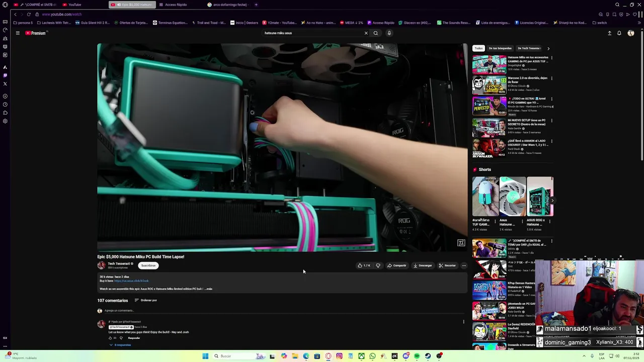The width and height of the screenshot is (644, 362).
Task: Subscribe to Tech Tesseract with Suscribirse
Action: (148, 265)
